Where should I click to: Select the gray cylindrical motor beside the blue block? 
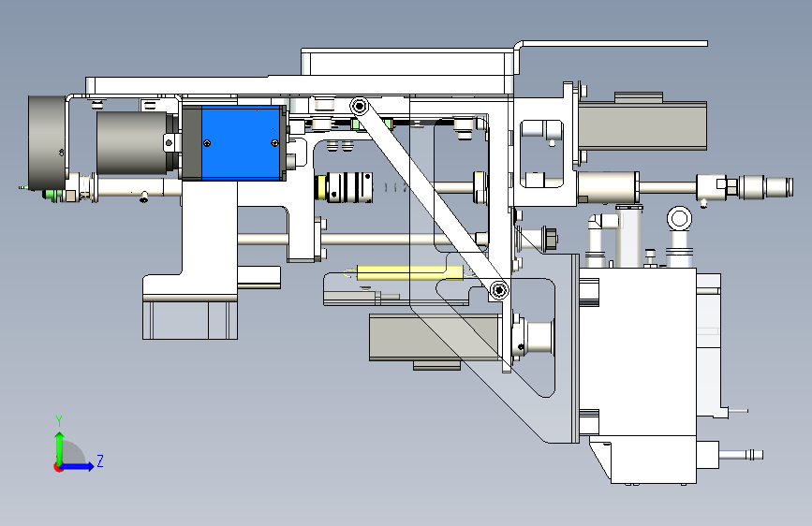coord(133,143)
